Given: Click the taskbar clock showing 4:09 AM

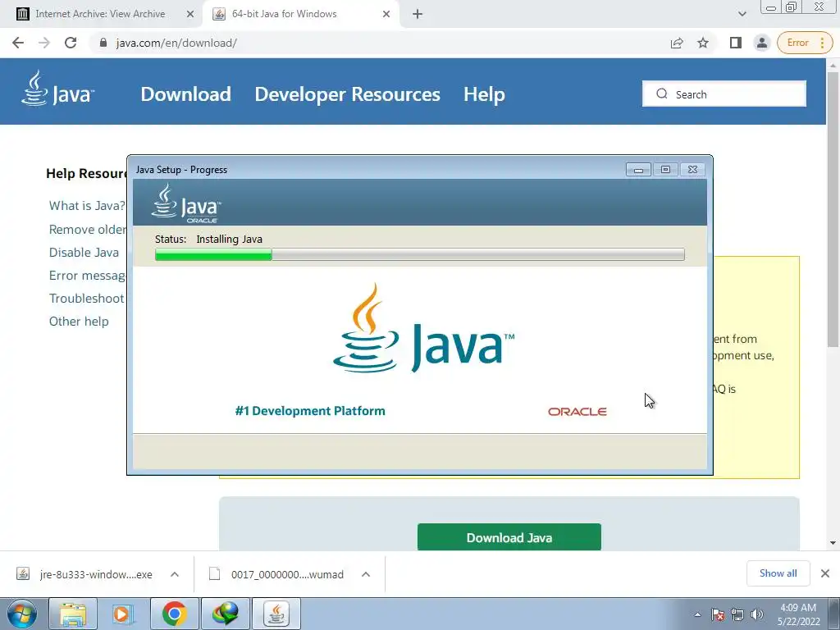Looking at the screenshot, I should coord(799,614).
